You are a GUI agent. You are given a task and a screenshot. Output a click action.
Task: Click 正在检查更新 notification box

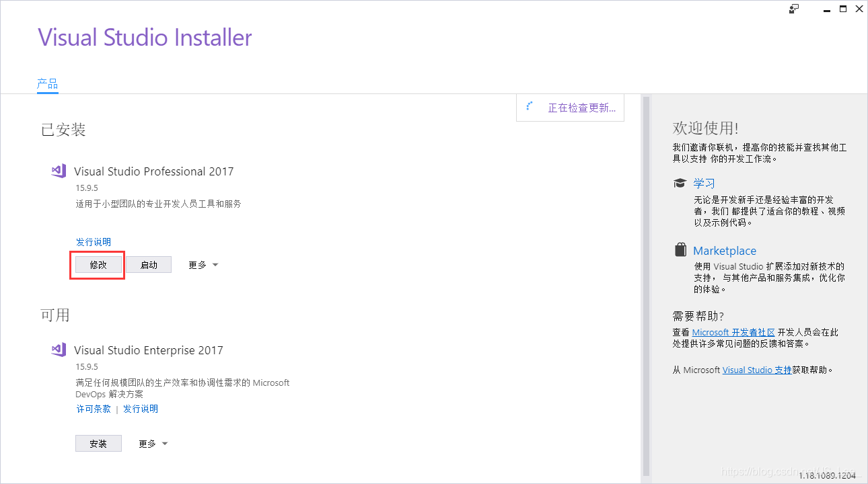pyautogui.click(x=570, y=108)
